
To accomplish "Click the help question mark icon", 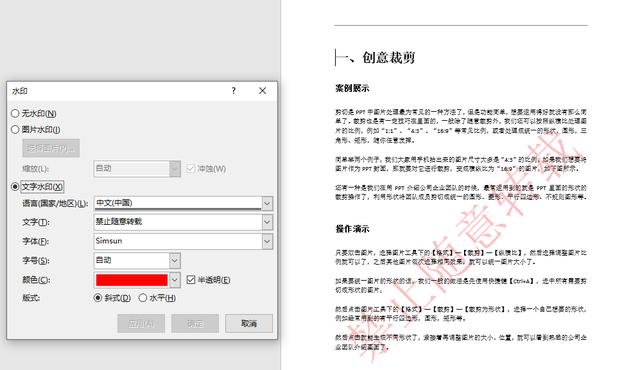I will [x=233, y=91].
